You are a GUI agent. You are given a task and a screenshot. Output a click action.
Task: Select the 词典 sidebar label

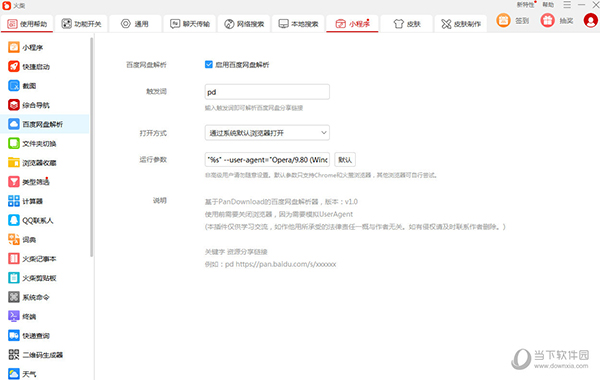[x=29, y=240]
